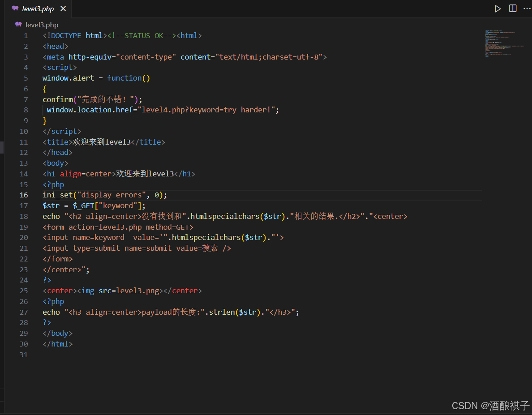Click htmlspecialchars on line 18
Image resolution: width=532 pixels, height=415 pixels.
coord(225,216)
